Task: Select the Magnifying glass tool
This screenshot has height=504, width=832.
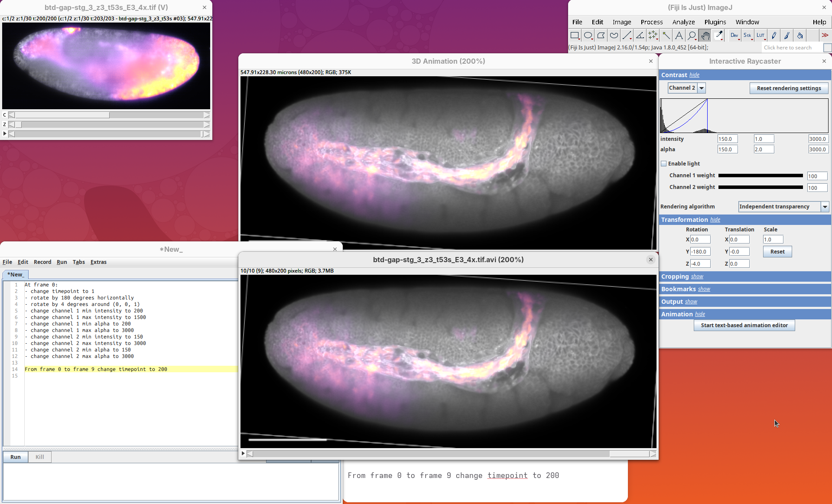Action: pos(692,36)
